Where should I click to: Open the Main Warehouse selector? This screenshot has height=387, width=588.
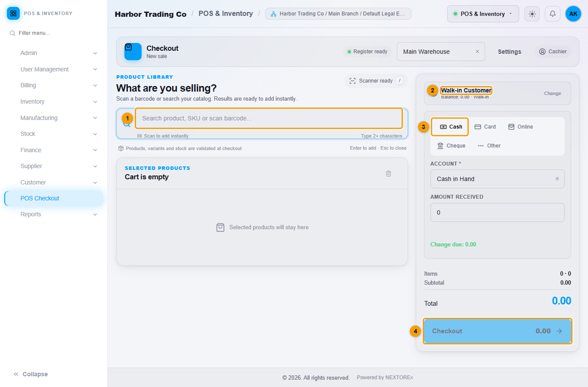coord(441,52)
